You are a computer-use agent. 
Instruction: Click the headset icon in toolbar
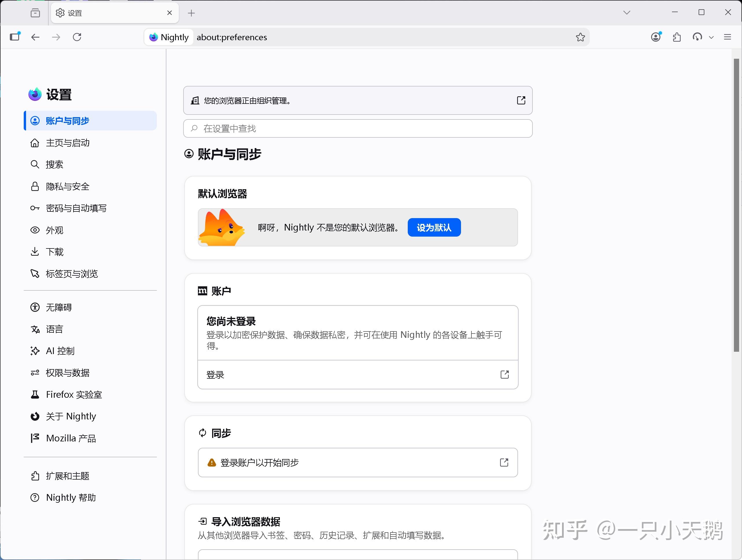point(697,37)
